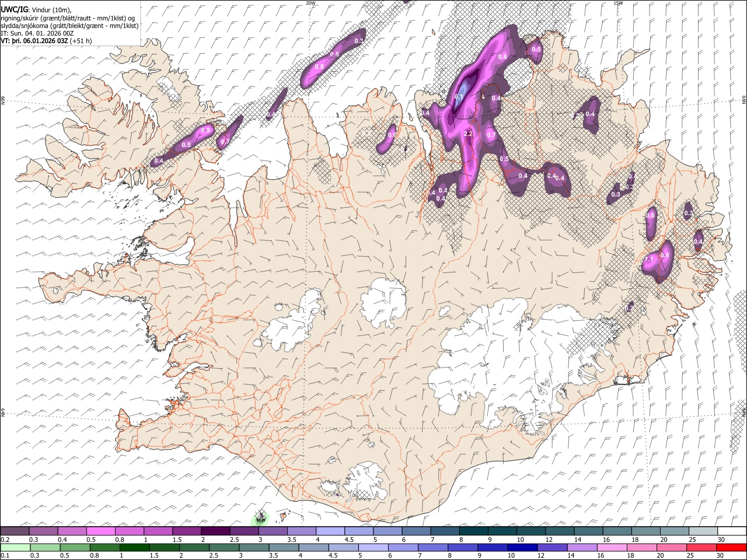Click the 'rigning/skúrir' legend description line
Screen dimensions: 747x560
point(68,18)
